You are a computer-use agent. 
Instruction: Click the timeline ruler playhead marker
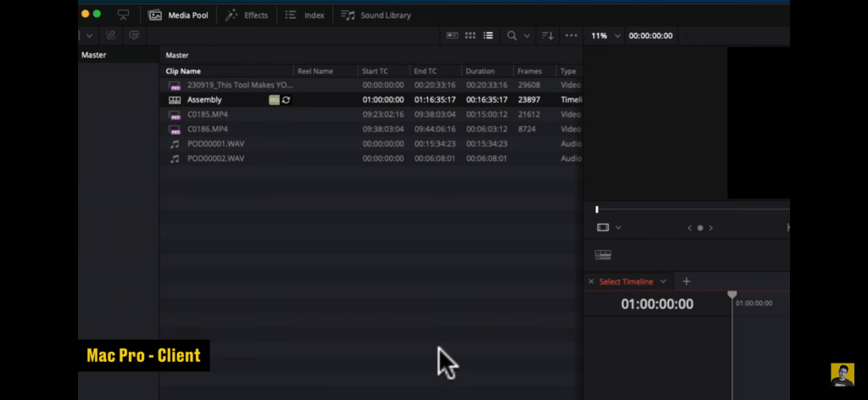click(x=732, y=295)
